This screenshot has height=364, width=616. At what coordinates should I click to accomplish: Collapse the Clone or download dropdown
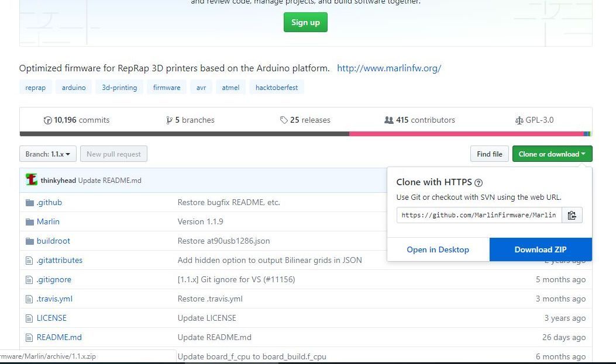pyautogui.click(x=552, y=154)
